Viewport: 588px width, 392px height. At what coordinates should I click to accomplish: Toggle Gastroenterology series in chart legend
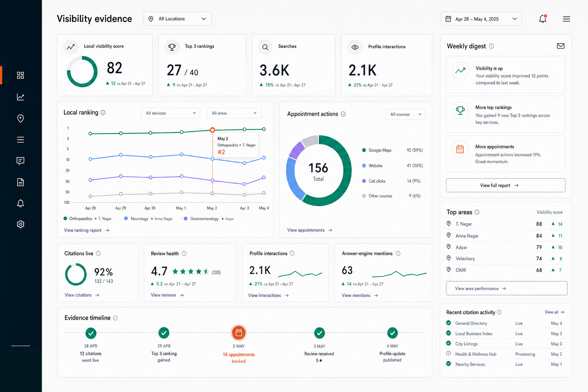[209, 219]
